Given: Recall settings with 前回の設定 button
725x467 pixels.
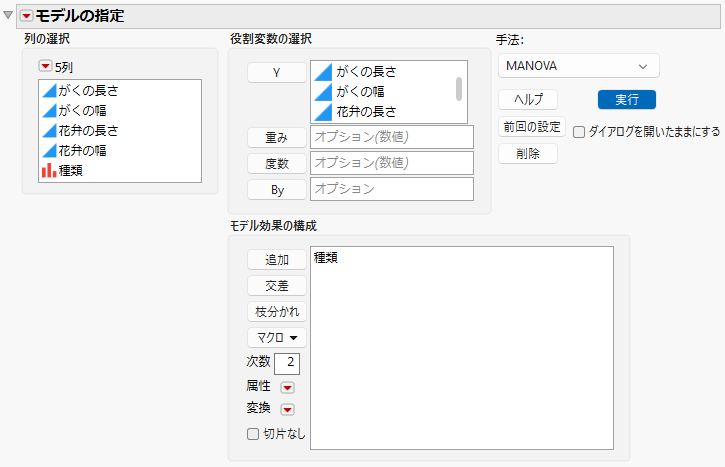Looking at the screenshot, I should pos(532,127).
